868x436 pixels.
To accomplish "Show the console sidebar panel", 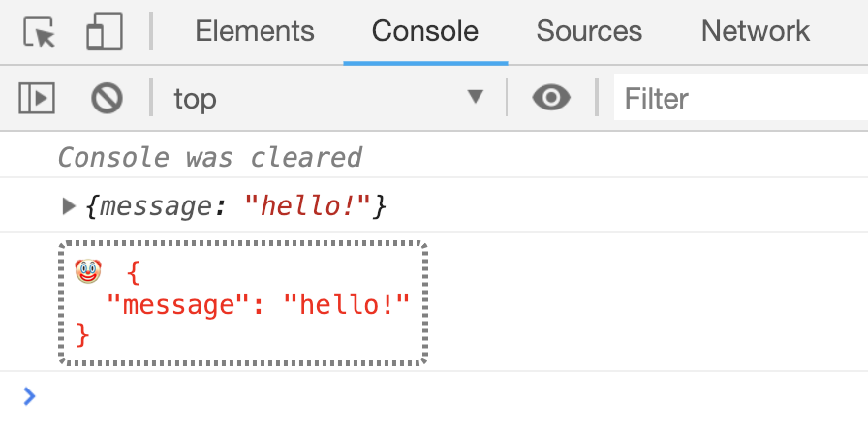I will [x=38, y=98].
